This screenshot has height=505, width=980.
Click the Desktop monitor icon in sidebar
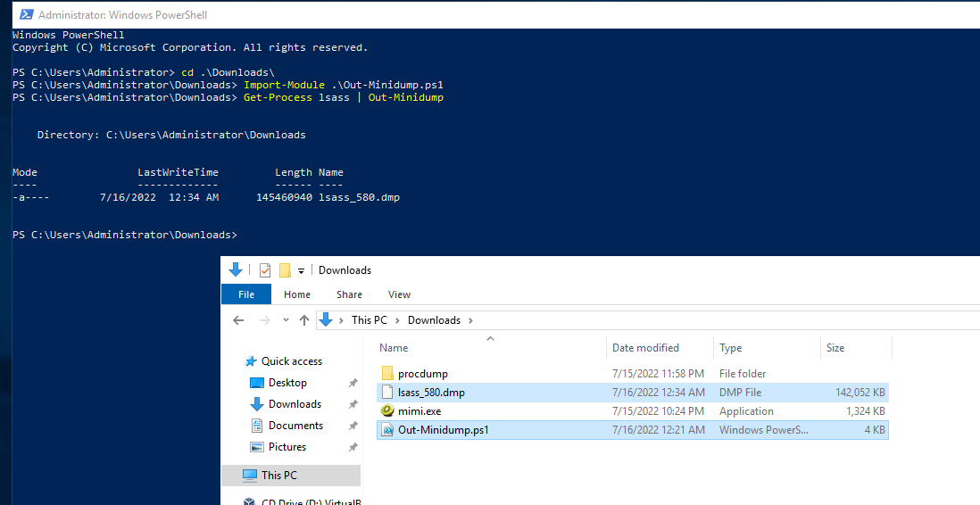click(x=257, y=383)
